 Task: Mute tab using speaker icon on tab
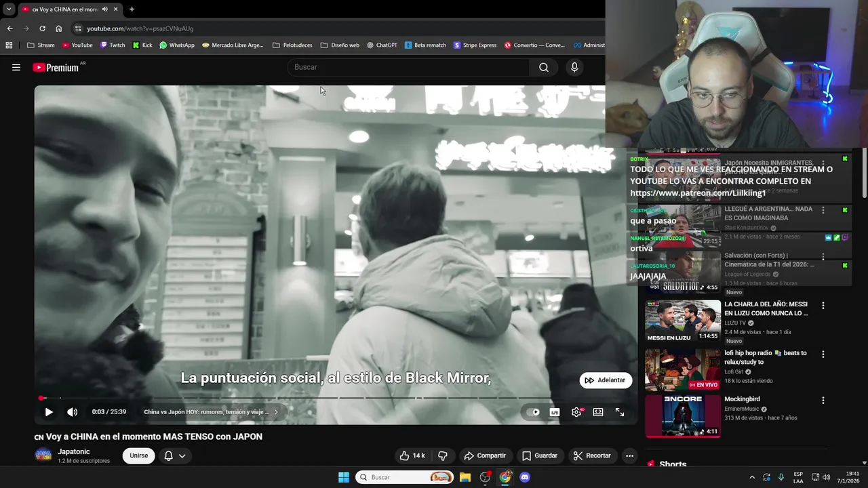[x=104, y=9]
